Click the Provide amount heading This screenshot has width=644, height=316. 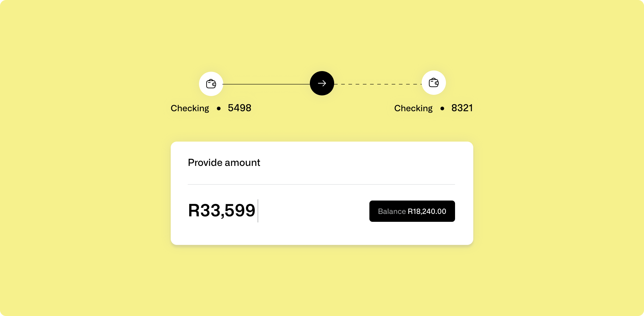pyautogui.click(x=224, y=163)
